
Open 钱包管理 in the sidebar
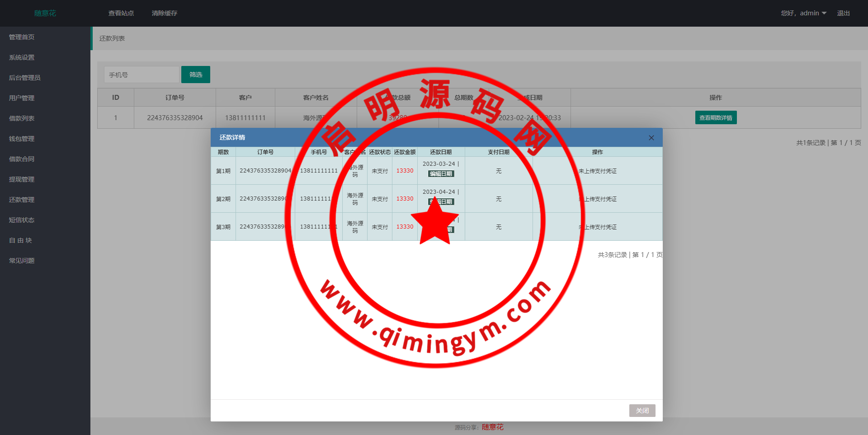[x=22, y=139]
